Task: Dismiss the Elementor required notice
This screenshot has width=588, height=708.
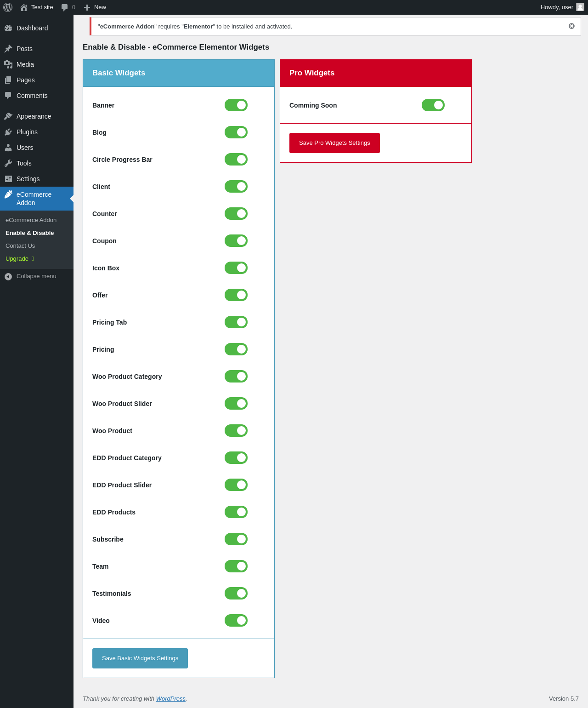Action: tap(571, 26)
